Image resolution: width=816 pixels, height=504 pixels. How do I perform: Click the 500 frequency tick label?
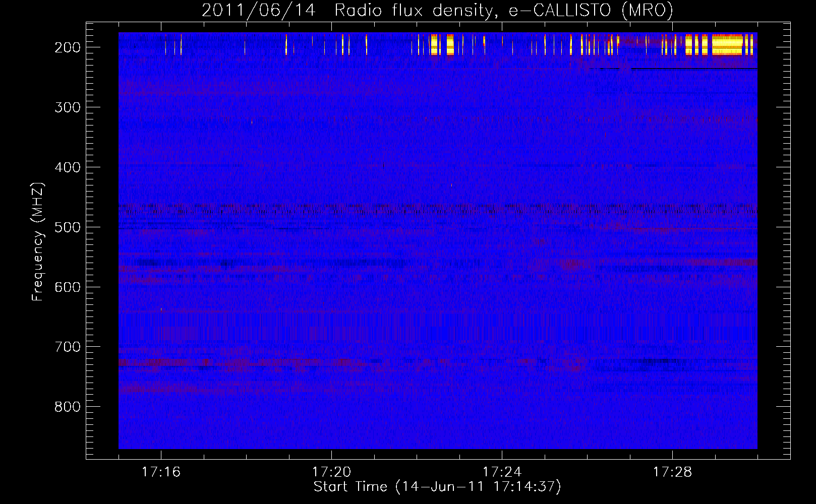click(x=67, y=227)
